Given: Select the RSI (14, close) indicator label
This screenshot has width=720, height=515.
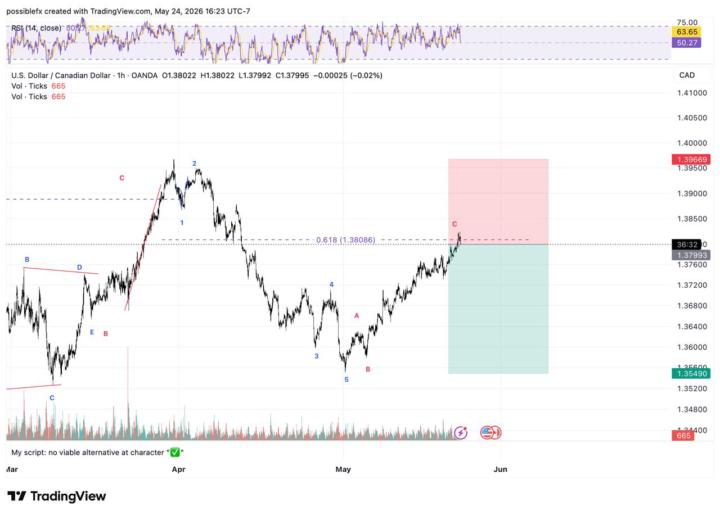Looking at the screenshot, I should (36, 28).
